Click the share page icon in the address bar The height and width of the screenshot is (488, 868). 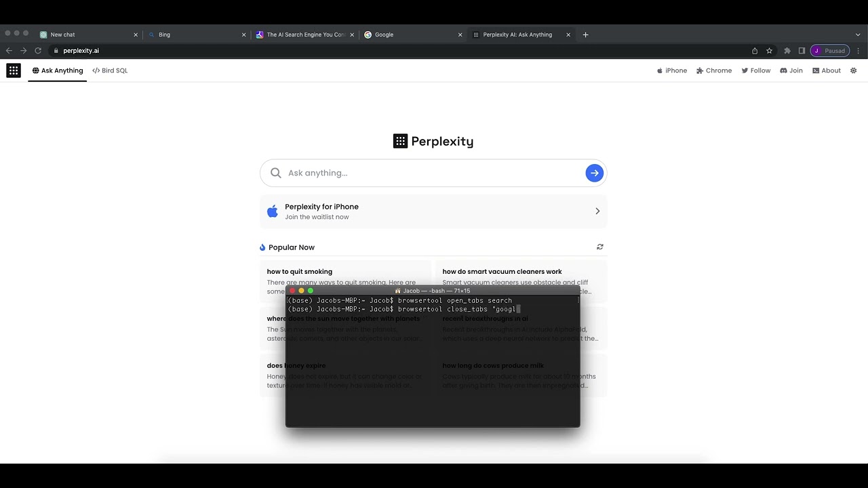pos(755,51)
